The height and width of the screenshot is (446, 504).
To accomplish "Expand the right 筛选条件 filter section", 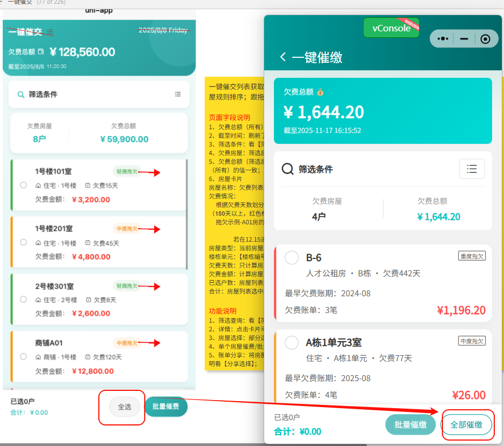I will coord(316,169).
